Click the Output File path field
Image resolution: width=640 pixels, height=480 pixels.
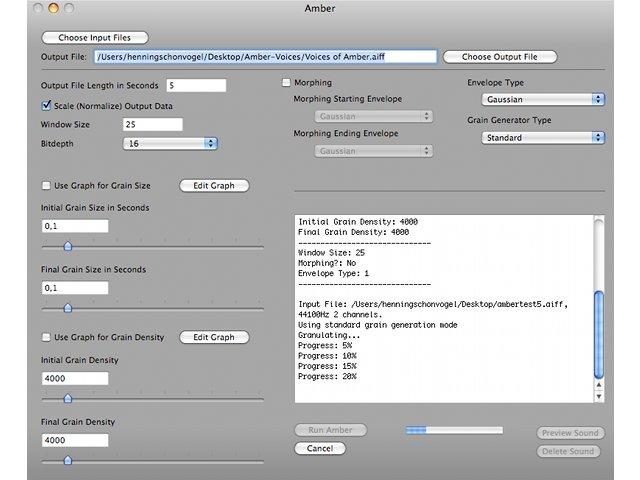(265, 57)
